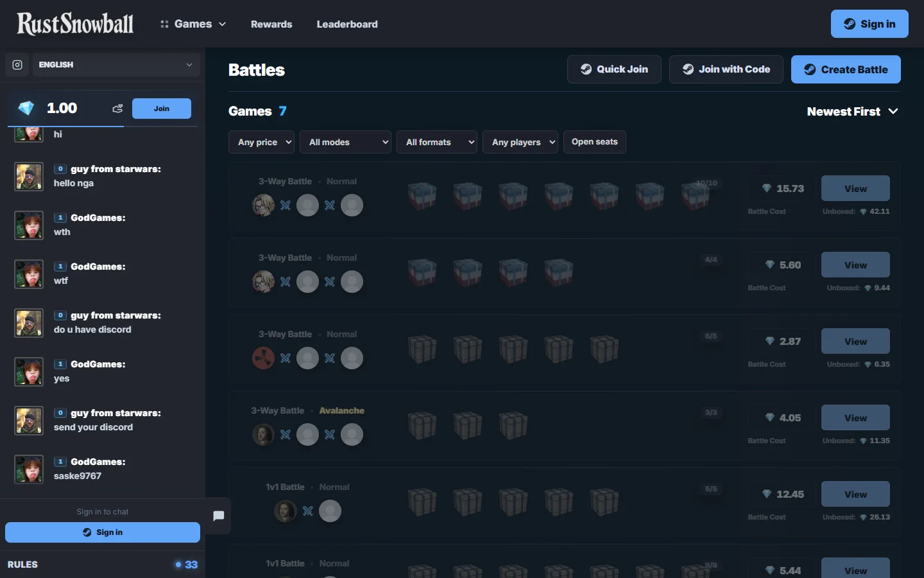This screenshot has width=924, height=578.
Task: Open the Instagram icon link in sidebar
Action: point(17,65)
